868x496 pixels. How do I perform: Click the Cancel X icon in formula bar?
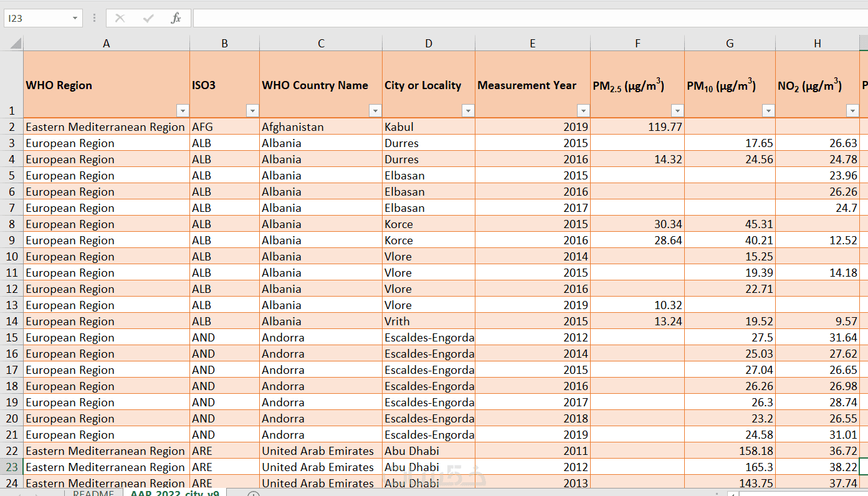120,19
